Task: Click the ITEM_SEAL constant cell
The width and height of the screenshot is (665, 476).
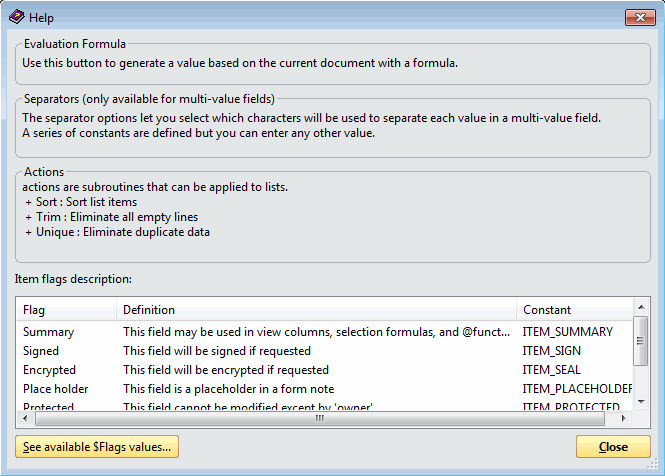Action: coord(552,370)
